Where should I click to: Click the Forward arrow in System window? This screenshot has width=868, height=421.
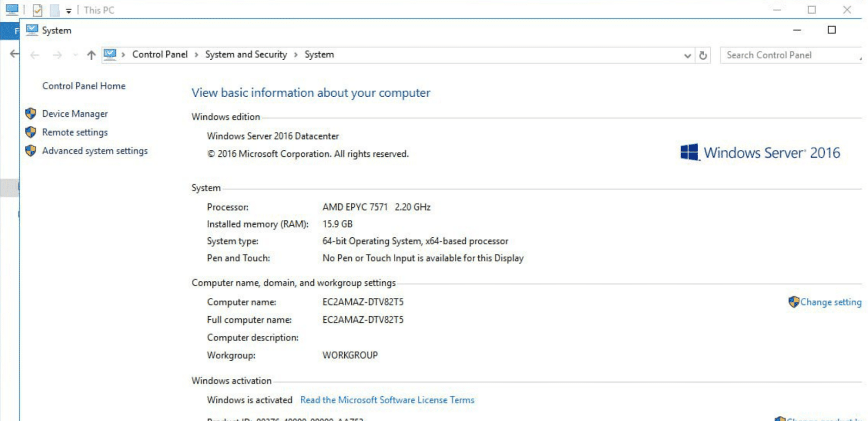57,55
